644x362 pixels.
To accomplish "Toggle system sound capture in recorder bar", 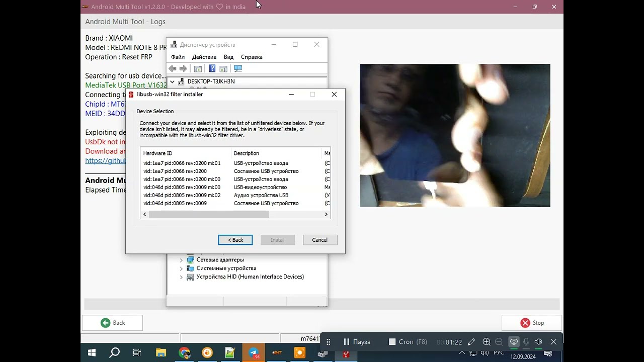I will pyautogui.click(x=538, y=342).
